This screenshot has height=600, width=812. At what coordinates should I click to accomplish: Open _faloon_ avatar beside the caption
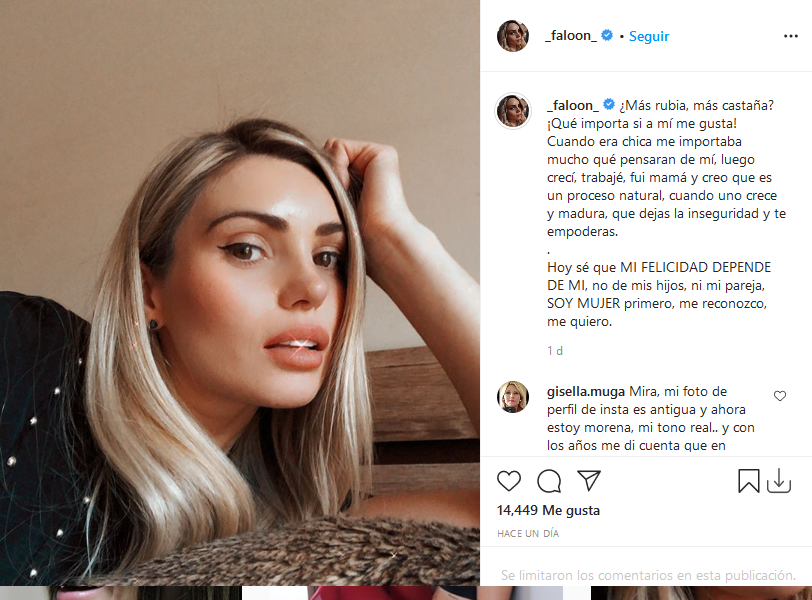pos(513,110)
